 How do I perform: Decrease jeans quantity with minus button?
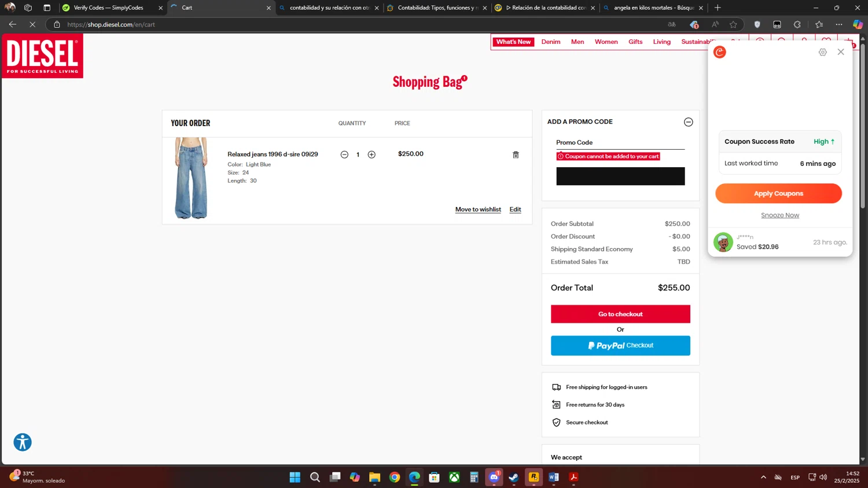tap(344, 154)
